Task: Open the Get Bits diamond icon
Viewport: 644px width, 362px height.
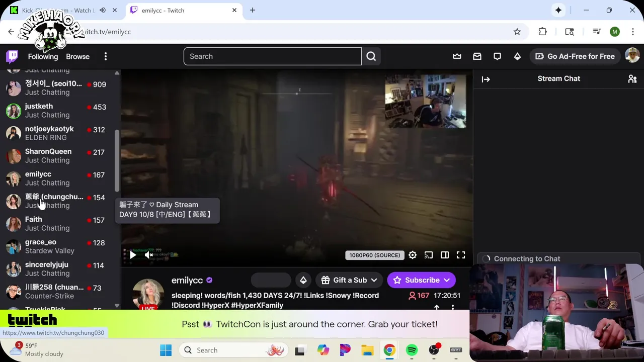Action: (x=517, y=56)
